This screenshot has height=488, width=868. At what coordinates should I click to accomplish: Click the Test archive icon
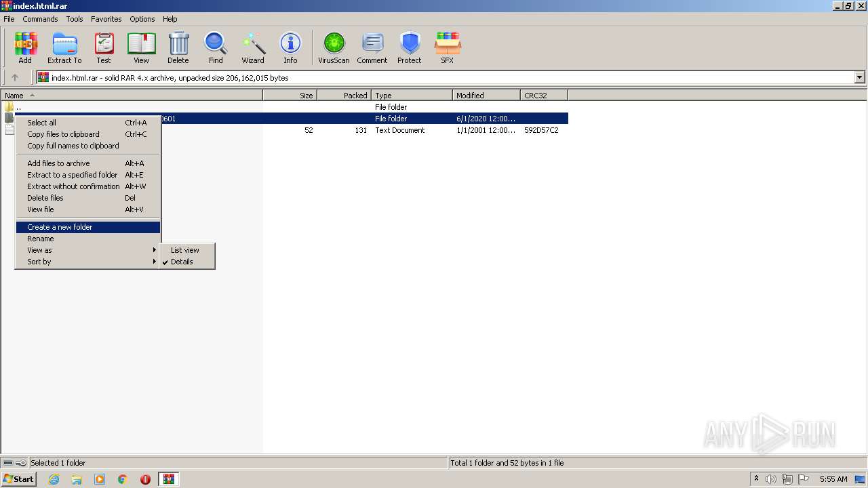[104, 48]
